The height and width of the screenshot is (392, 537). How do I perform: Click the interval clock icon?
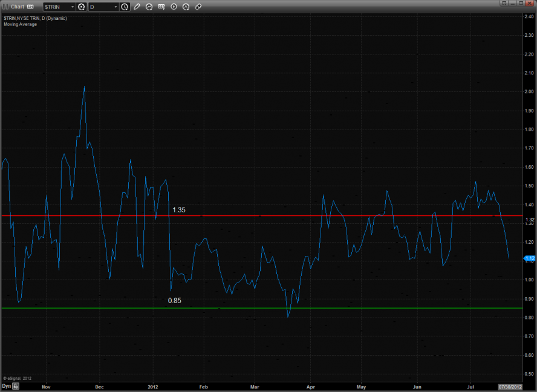coord(125,7)
